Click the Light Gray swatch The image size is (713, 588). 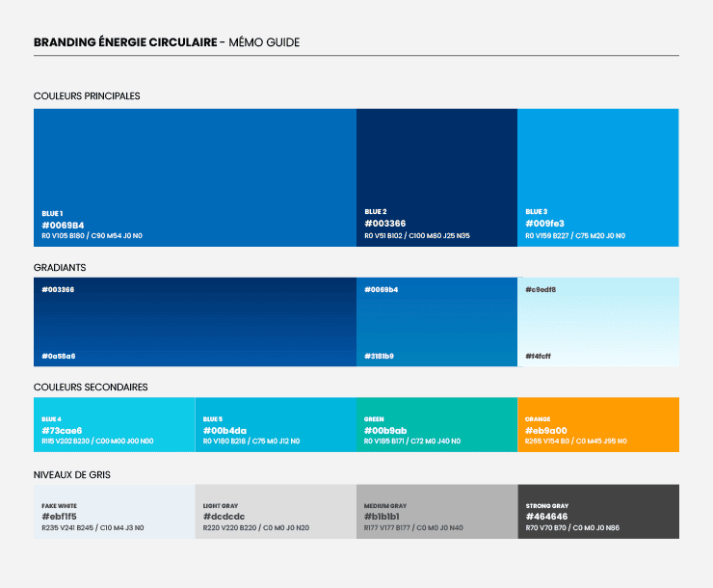pos(276,512)
